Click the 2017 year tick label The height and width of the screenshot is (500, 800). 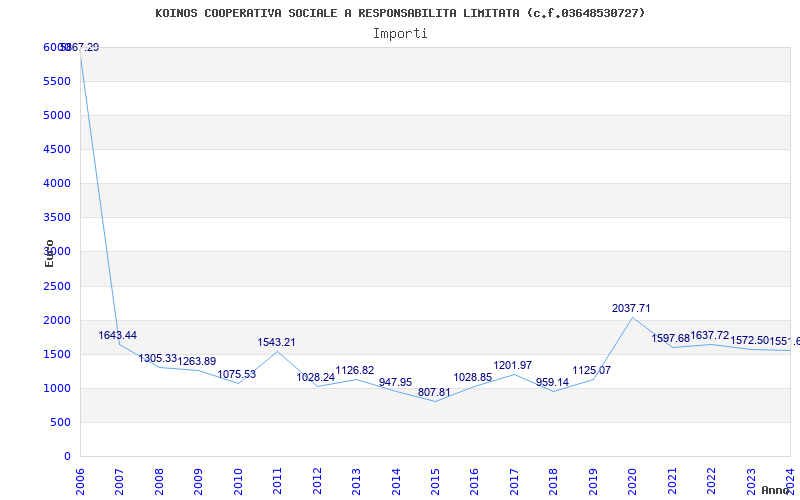coord(514,482)
